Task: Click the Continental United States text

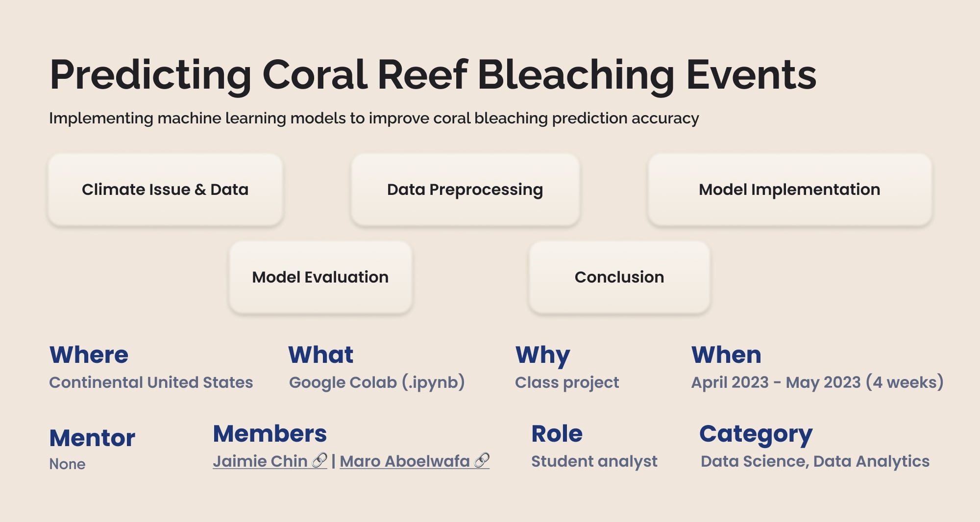Action: [x=151, y=382]
